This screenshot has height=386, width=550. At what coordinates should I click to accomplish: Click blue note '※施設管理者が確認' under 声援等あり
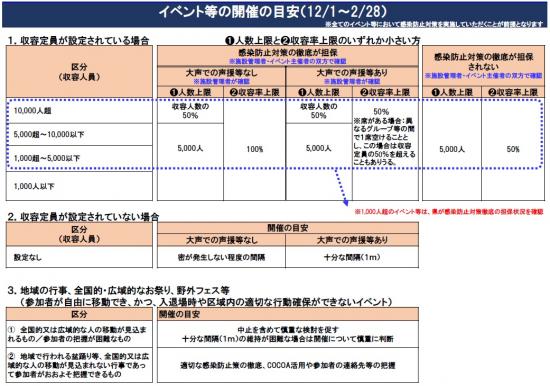pyautogui.click(x=352, y=81)
